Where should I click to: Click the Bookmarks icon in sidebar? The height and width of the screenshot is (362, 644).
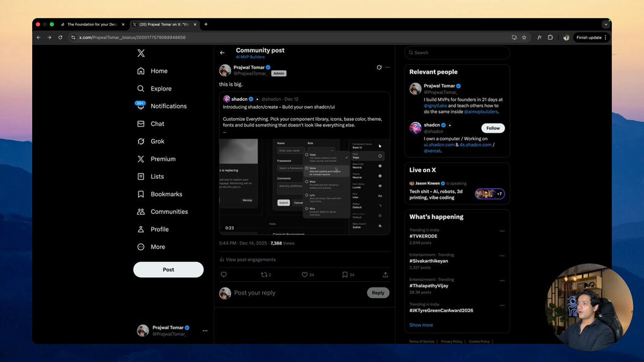[141, 194]
